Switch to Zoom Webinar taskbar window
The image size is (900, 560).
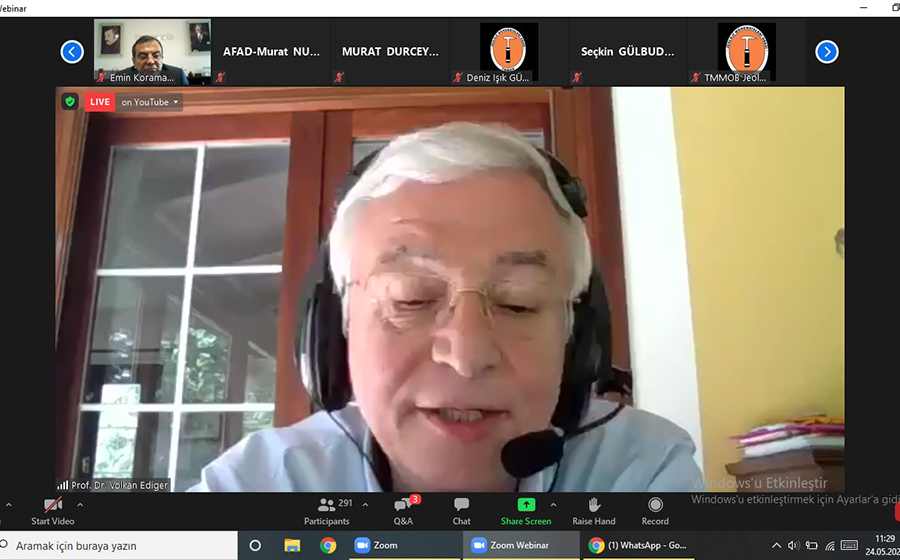tap(521, 546)
